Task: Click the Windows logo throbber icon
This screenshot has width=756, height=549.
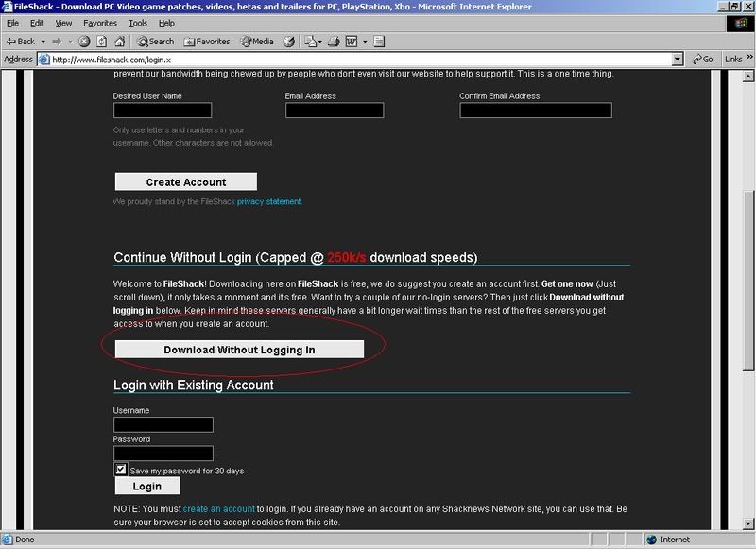Action: [x=740, y=24]
